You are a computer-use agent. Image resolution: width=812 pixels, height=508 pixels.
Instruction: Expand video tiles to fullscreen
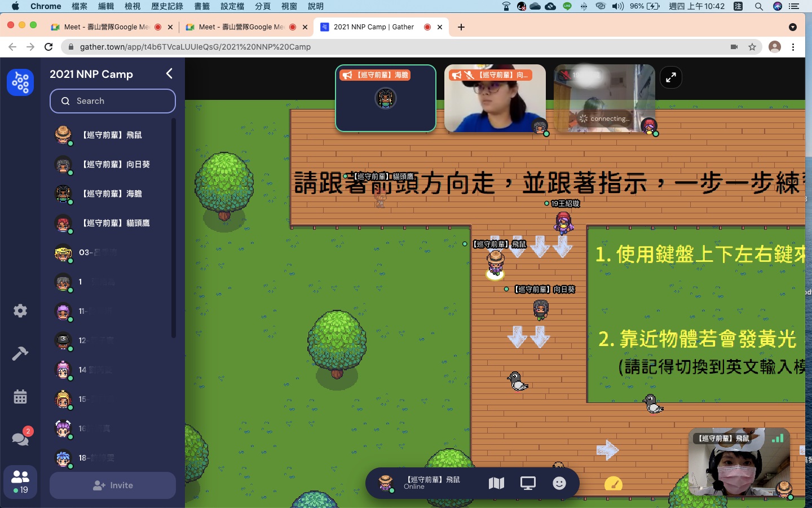click(671, 78)
